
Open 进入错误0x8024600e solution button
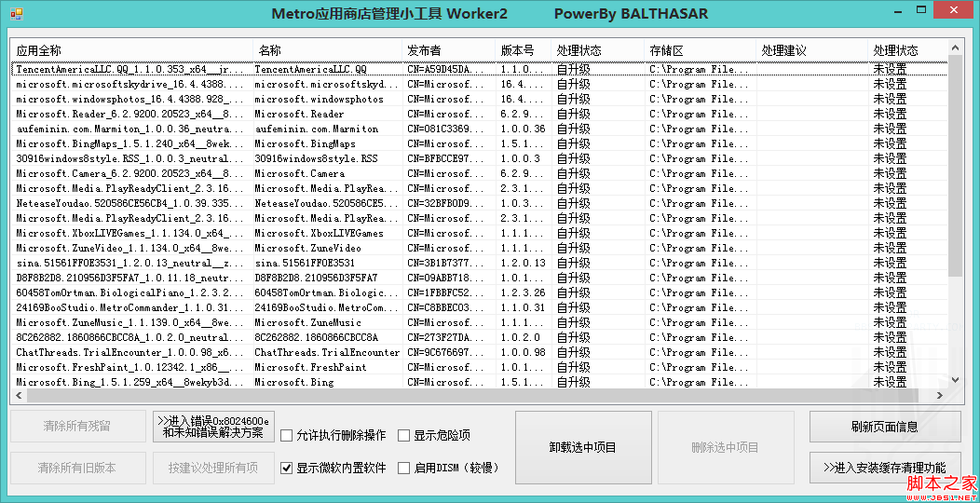click(x=213, y=427)
